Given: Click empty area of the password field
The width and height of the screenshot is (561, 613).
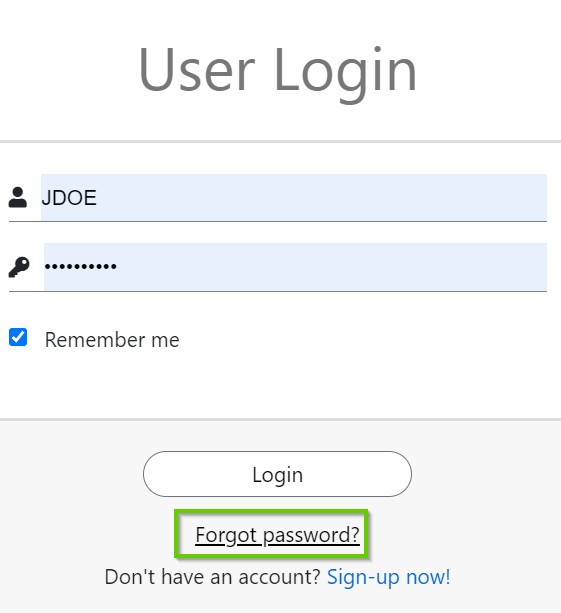Looking at the screenshot, I should (332, 267).
